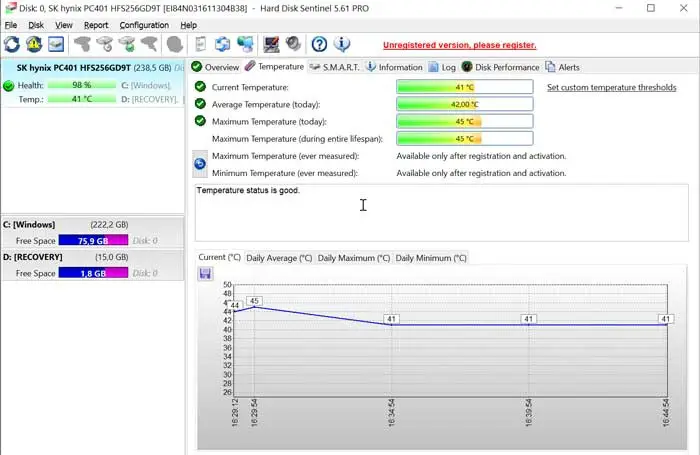This screenshot has width=700, height=455.
Task: Click the blue disk panel toolbar icon
Action: pyautogui.click(x=56, y=44)
